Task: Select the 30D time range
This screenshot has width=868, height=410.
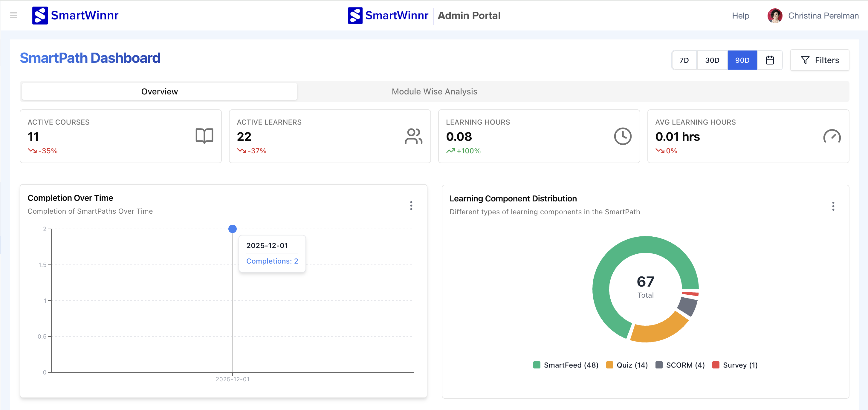Action: tap(712, 60)
